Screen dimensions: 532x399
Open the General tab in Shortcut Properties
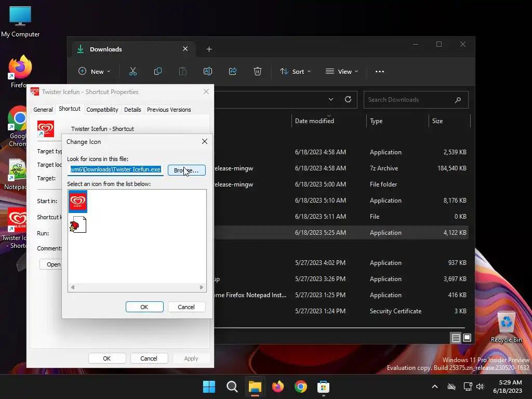tap(43, 110)
